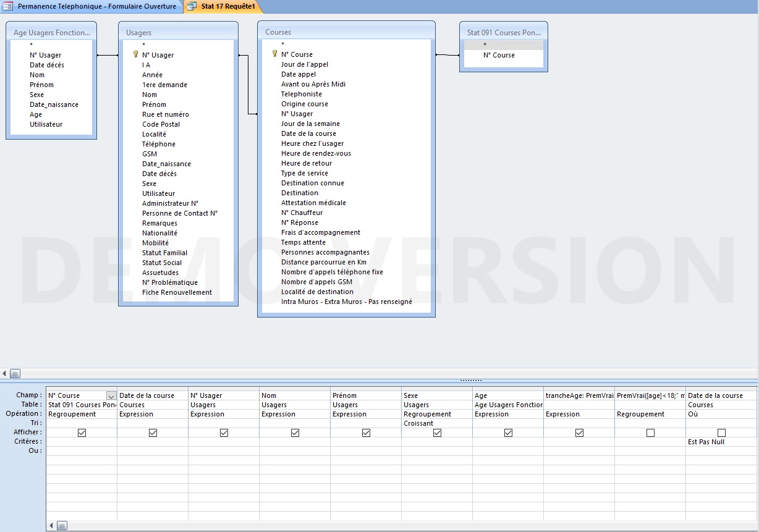
Task: Select I A field in Usagers table
Action: coord(146,65)
